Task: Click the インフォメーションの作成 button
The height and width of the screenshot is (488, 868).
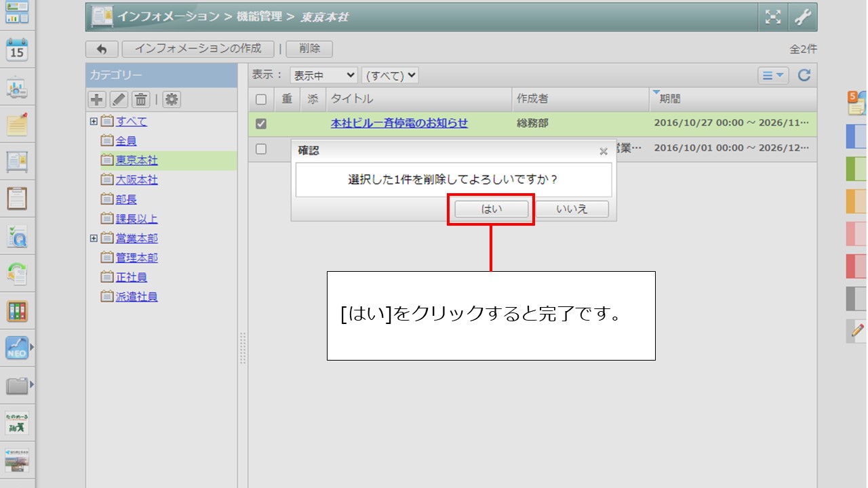Action: point(198,49)
